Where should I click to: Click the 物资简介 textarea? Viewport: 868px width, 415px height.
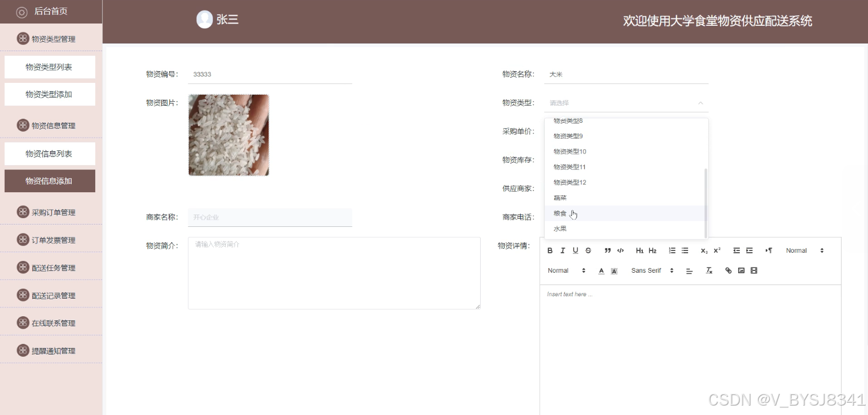334,273
